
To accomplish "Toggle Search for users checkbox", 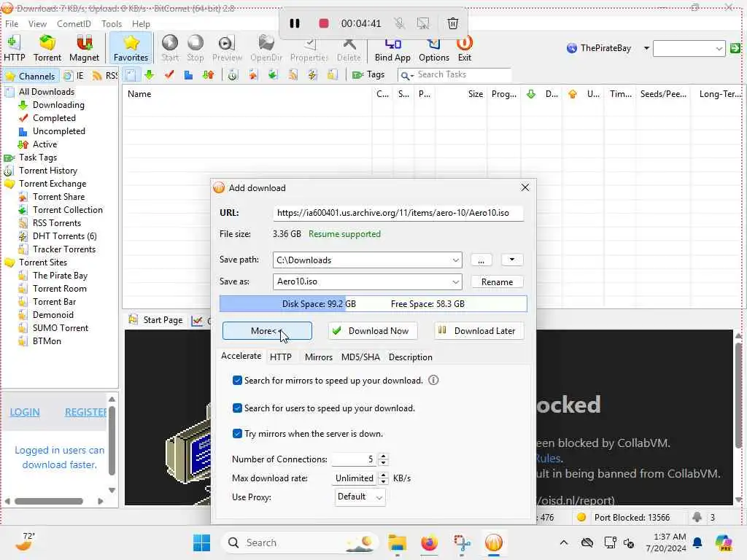I will coord(237,408).
